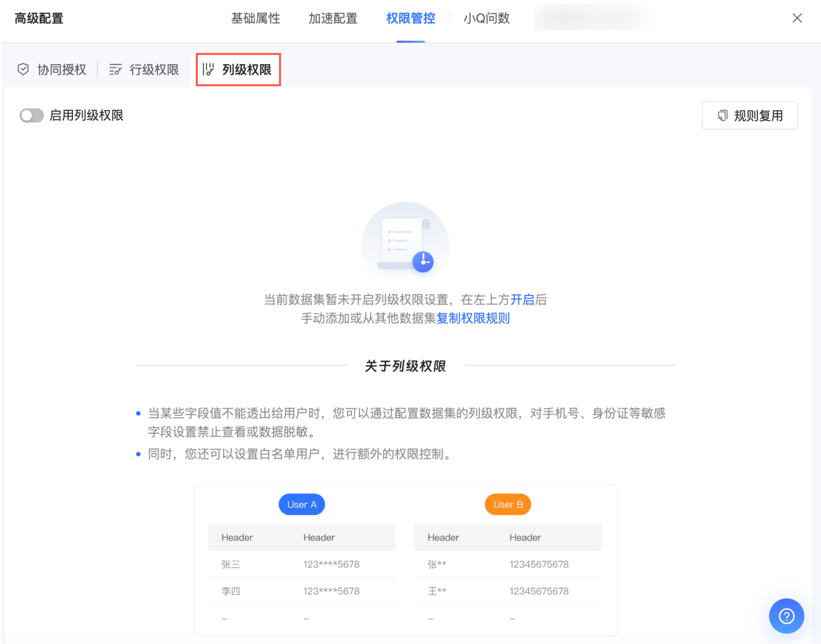Click the row-permission icon beside 行级权限

[x=115, y=69]
